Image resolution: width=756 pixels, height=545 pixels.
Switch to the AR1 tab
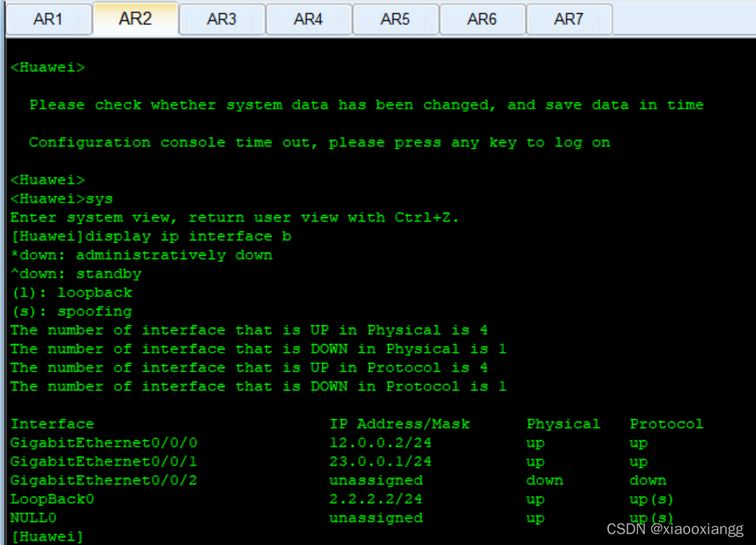point(48,20)
